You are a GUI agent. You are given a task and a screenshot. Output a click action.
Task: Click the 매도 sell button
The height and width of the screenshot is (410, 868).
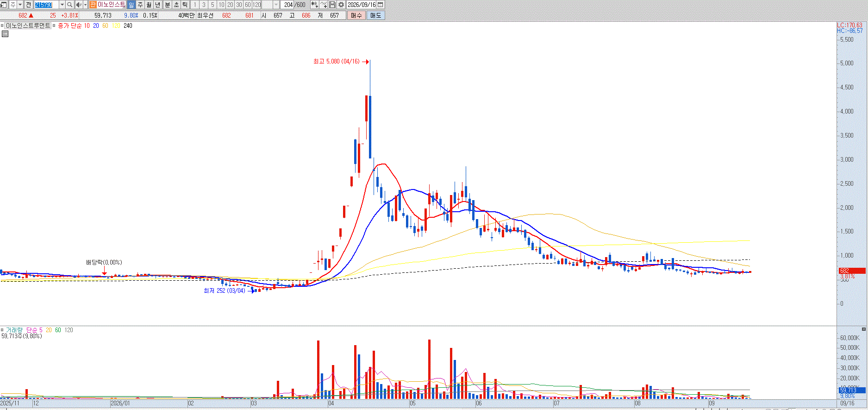[375, 15]
